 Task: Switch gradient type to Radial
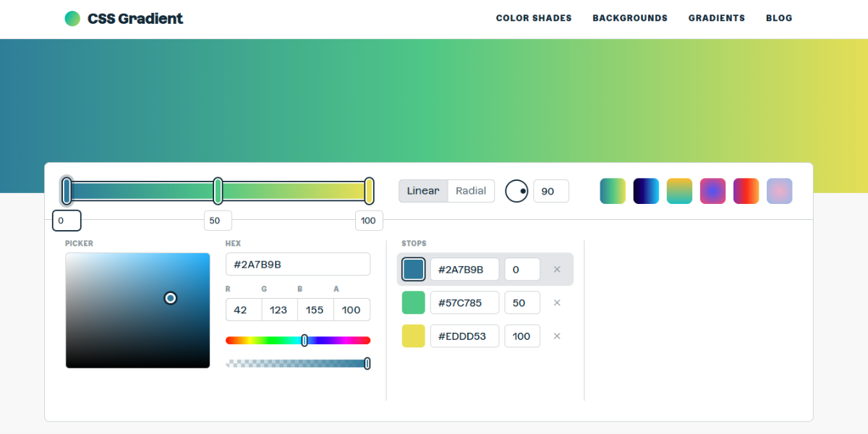tap(470, 190)
